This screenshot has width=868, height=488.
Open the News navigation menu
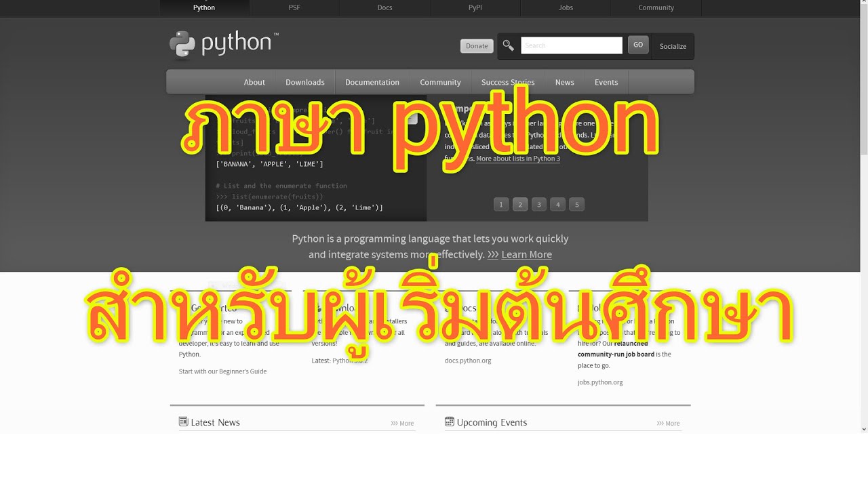click(x=564, y=82)
